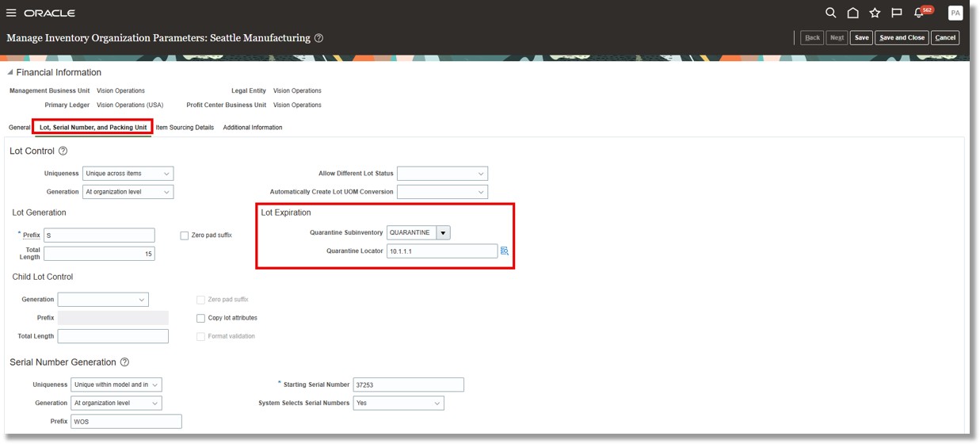Select Lot, Serial Number, and Packing Unit tab
Image resolution: width=980 pixels, height=444 pixels.
(93, 127)
